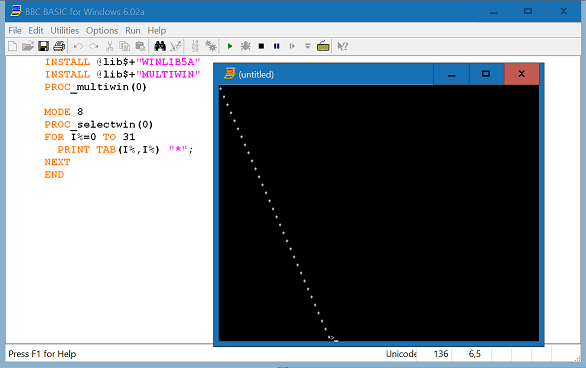The image size is (586, 368).
Task: Run the program with the green play icon
Action: pyautogui.click(x=230, y=46)
